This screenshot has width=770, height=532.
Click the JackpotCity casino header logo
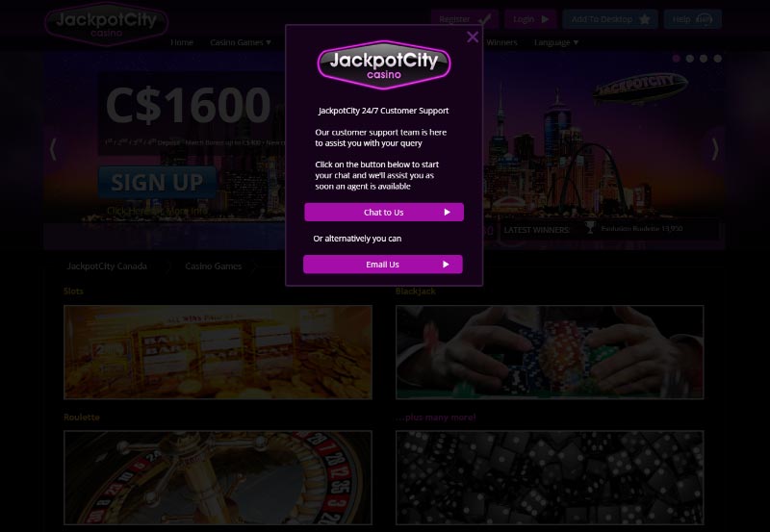click(x=107, y=24)
